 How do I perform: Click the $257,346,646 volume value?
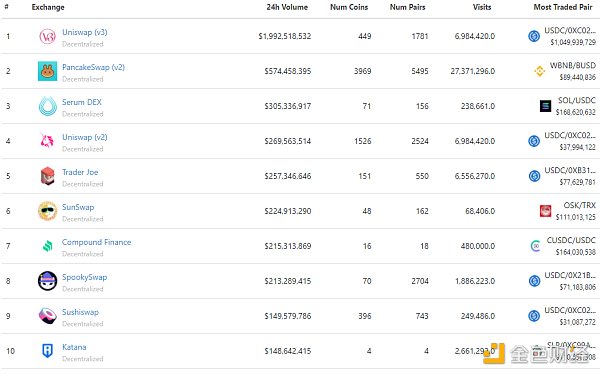(288, 176)
